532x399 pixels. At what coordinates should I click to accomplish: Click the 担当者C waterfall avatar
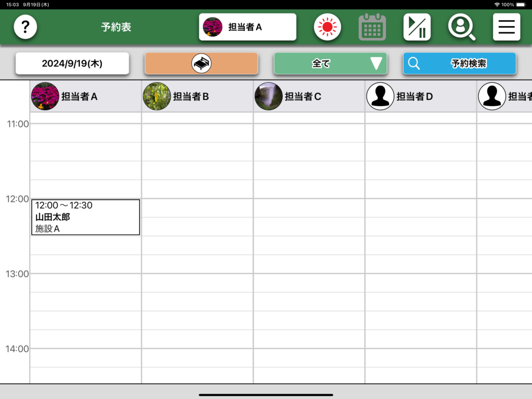coord(269,96)
